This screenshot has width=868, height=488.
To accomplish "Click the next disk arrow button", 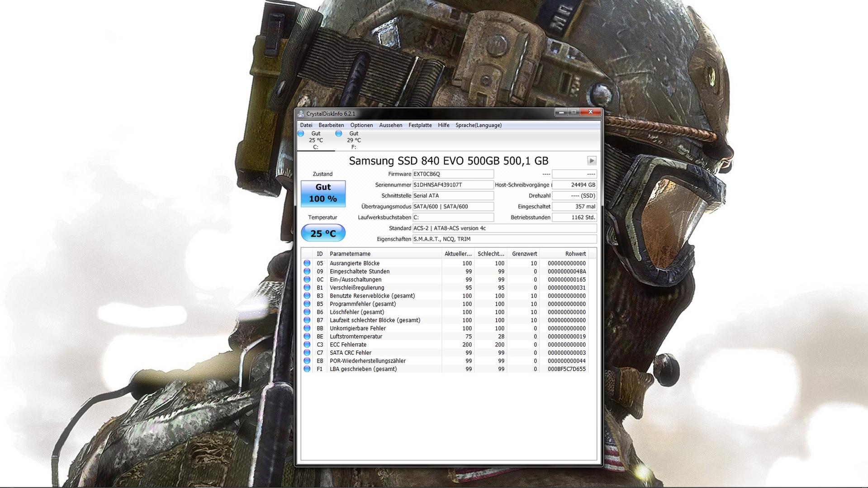I will point(592,161).
